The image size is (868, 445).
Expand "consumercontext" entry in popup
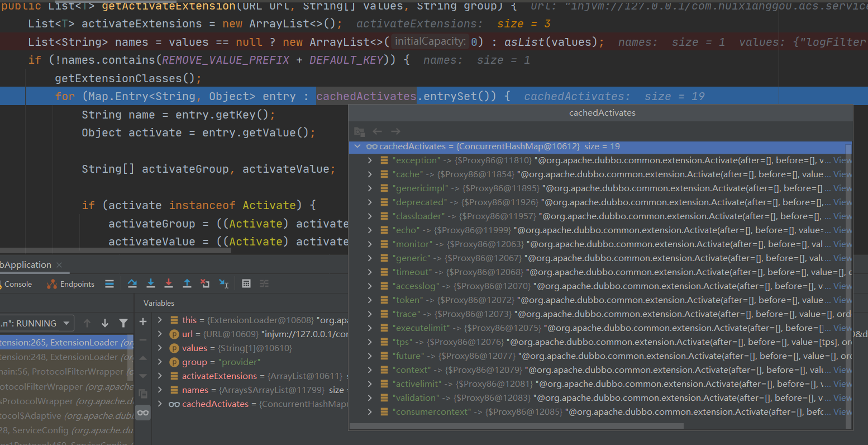pyautogui.click(x=370, y=412)
